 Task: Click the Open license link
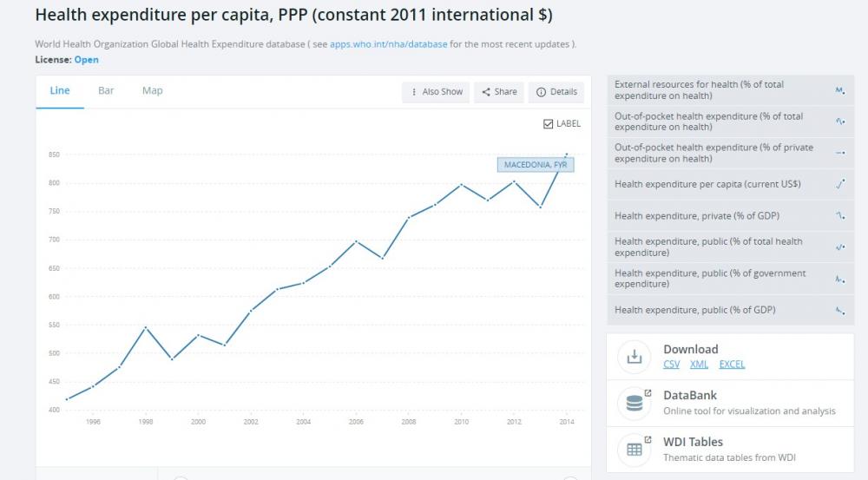point(86,60)
